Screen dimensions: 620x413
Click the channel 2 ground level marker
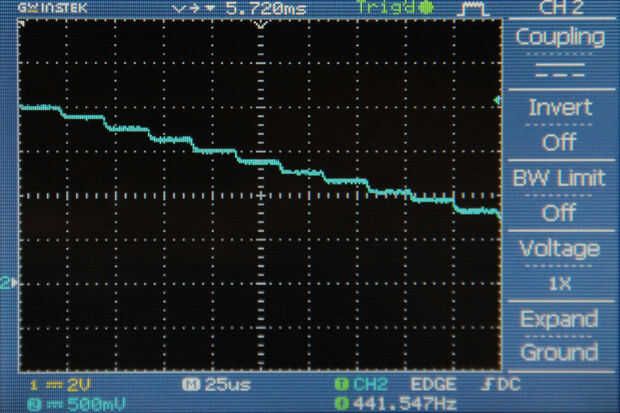coord(9,283)
